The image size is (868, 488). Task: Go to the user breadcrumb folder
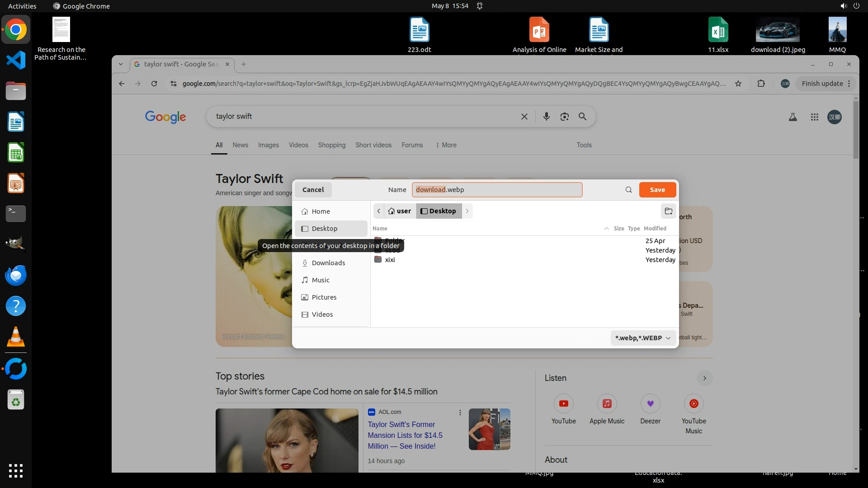click(x=400, y=211)
